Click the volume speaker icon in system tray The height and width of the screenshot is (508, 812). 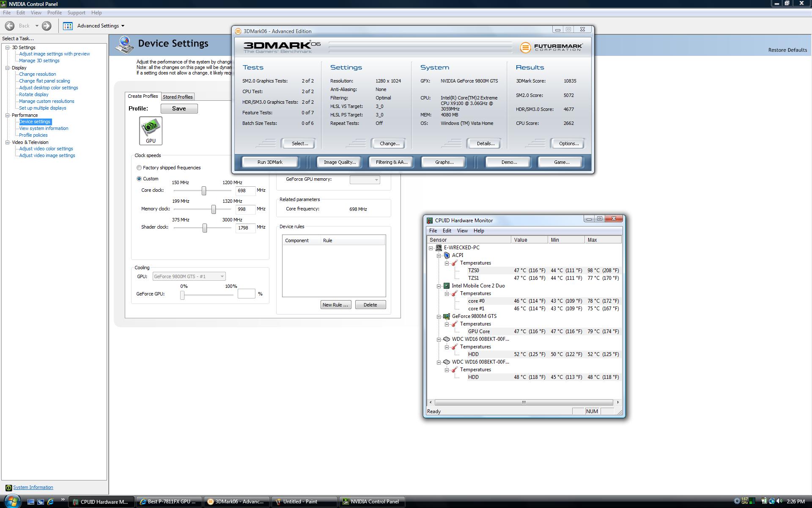779,501
